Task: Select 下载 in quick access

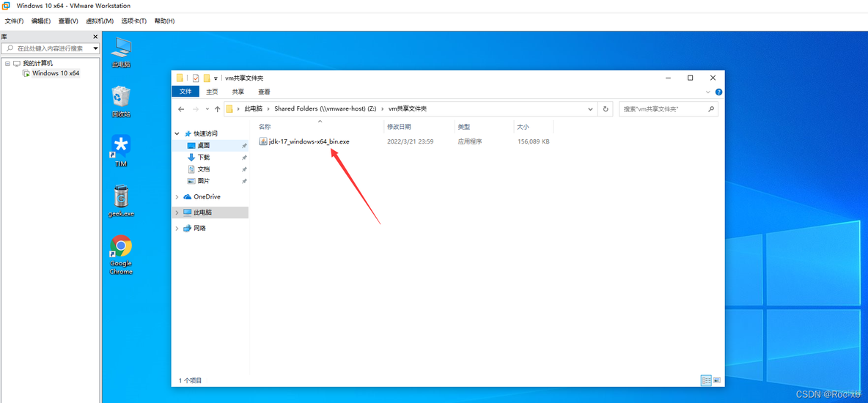Action: tap(204, 158)
